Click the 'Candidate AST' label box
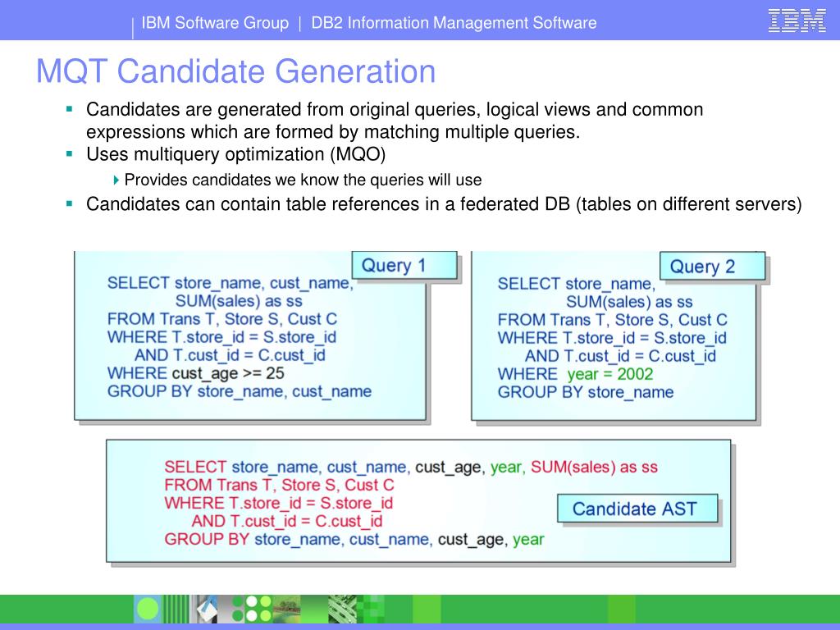The height and width of the screenshot is (630, 840). (x=637, y=509)
